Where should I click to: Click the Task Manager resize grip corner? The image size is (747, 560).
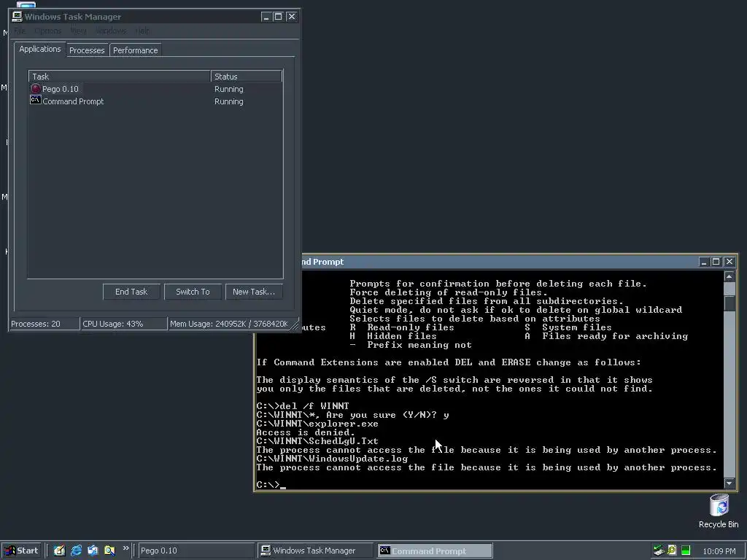[x=295, y=325]
